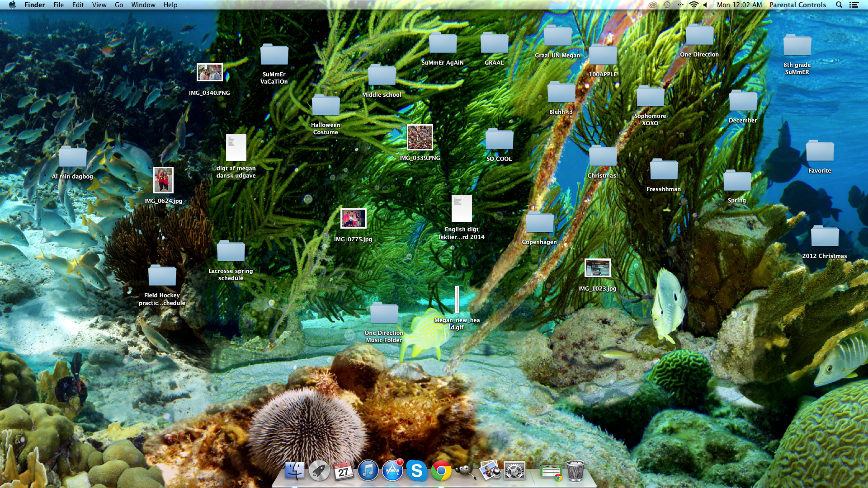Select the IMG_0339.PNG thumbnail
Screen dimensions: 868x488
tap(420, 137)
